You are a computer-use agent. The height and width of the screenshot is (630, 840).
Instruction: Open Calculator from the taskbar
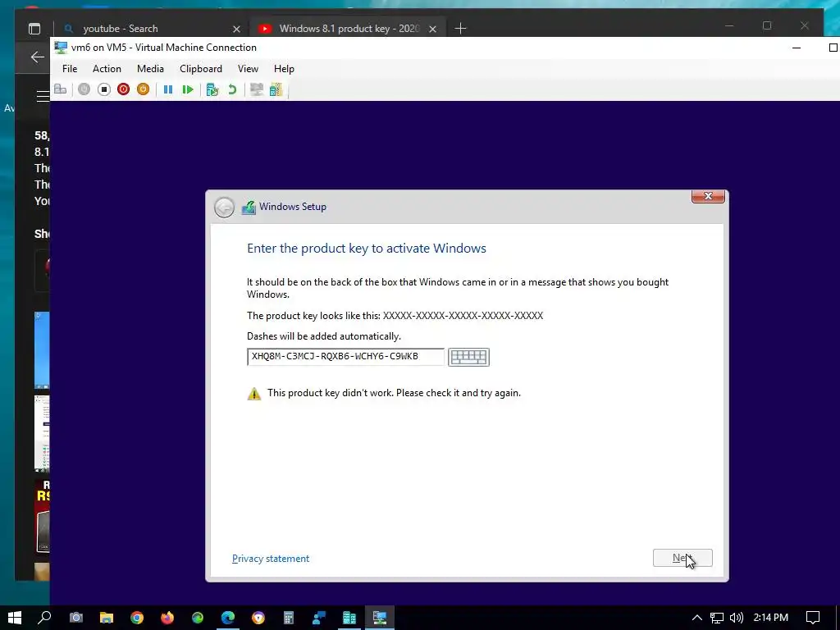(x=289, y=618)
